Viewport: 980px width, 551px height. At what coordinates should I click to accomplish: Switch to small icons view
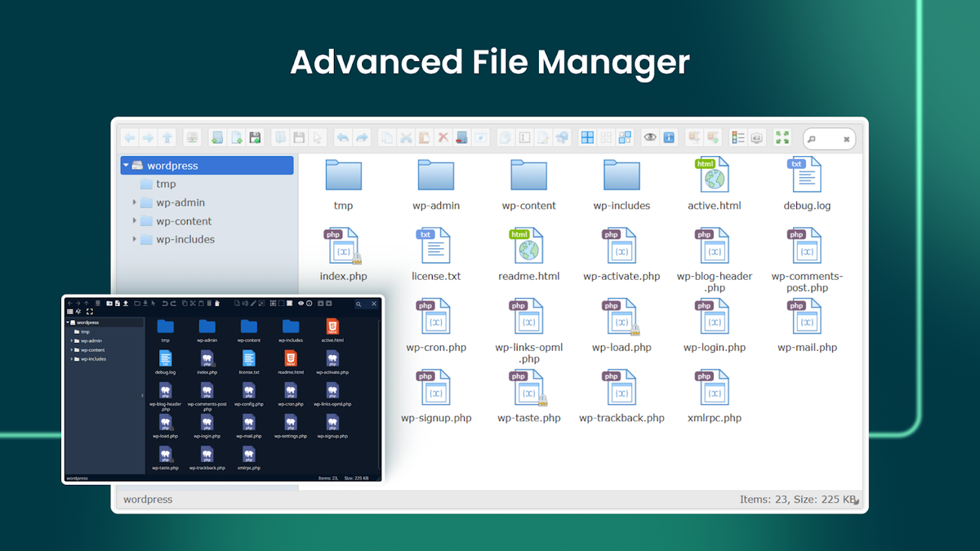click(606, 137)
